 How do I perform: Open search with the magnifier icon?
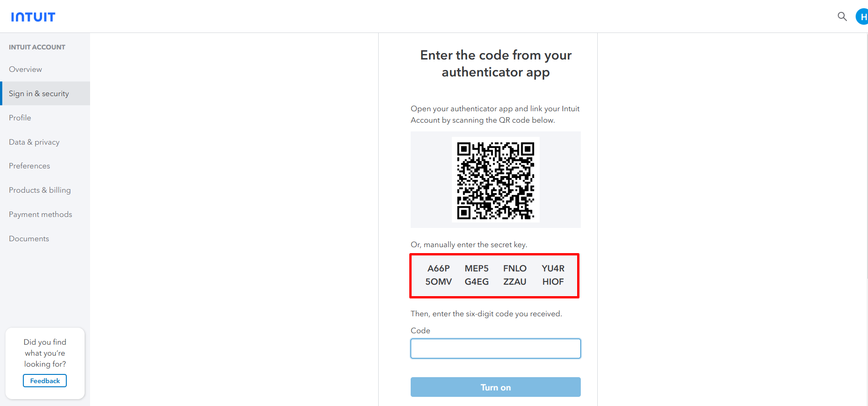[842, 16]
